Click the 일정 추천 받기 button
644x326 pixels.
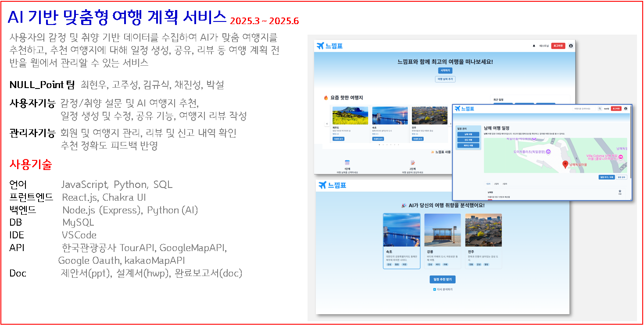point(443,280)
